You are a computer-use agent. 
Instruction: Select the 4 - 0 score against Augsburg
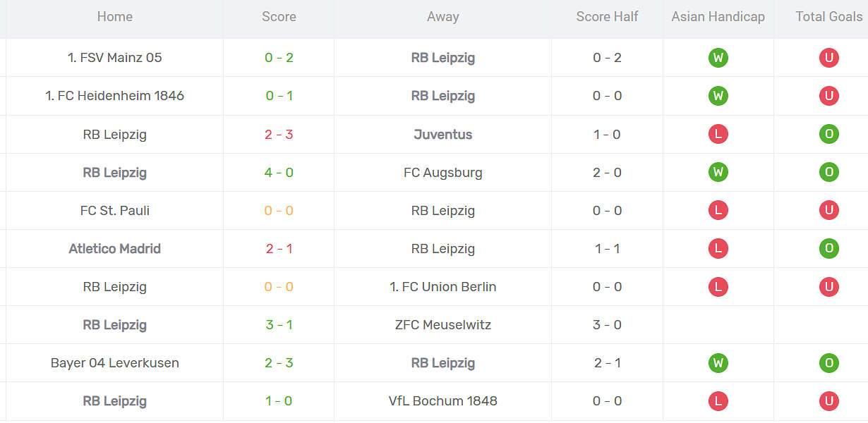(x=278, y=172)
